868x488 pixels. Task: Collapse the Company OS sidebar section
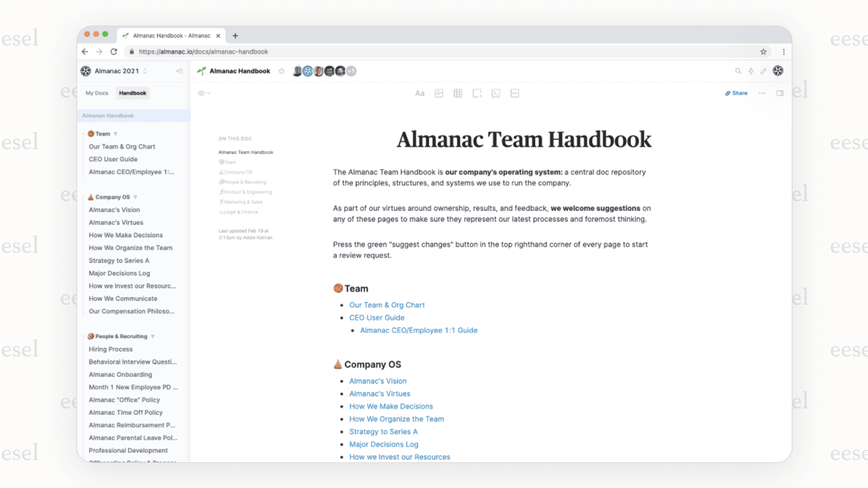(x=135, y=197)
